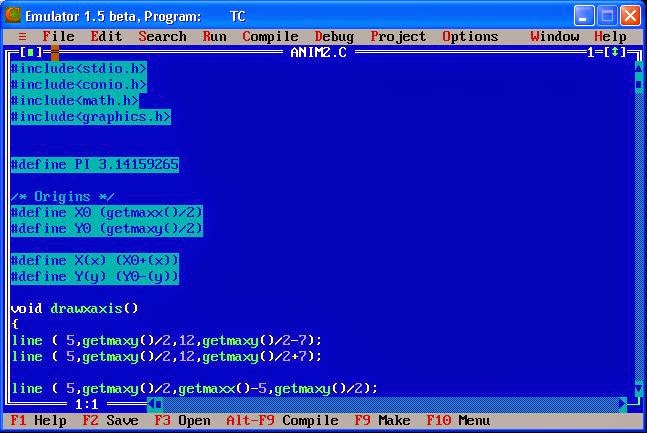Click the line ending with getmaxy()/2-7);

coord(166,341)
